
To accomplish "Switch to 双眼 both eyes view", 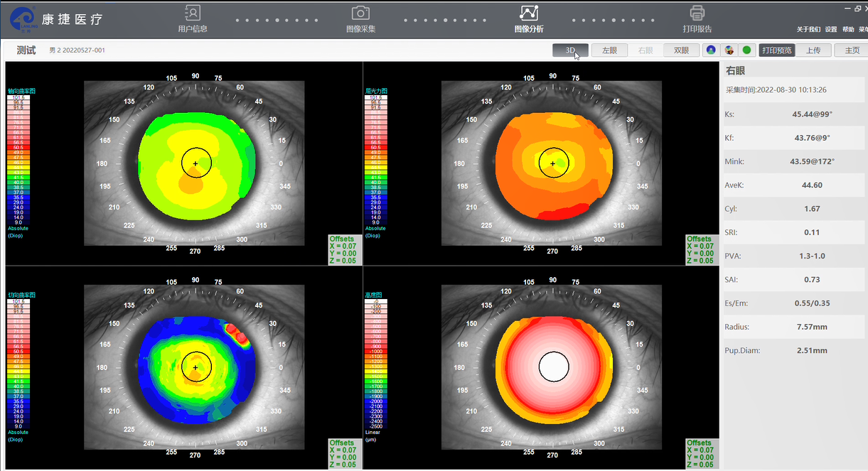I will click(681, 50).
